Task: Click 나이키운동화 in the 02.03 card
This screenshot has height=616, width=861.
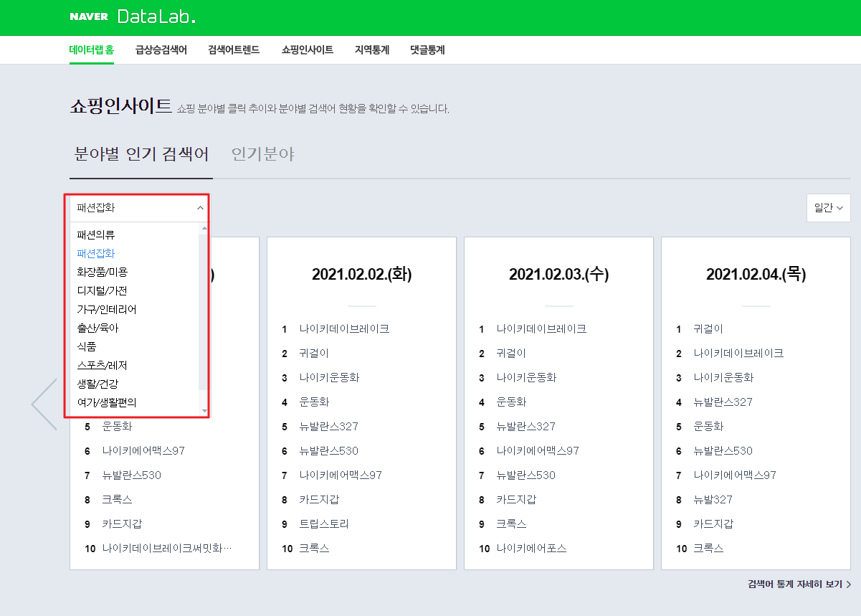Action: (526, 378)
